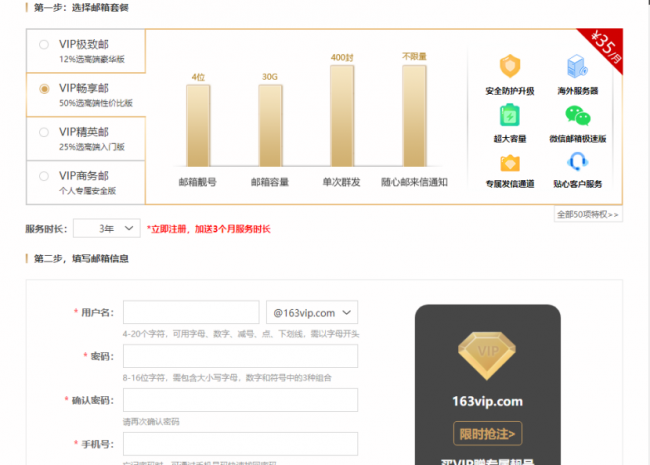Screen dimensions: 650x465
Task: Click the super large capacity battery icon
Action: (x=510, y=115)
